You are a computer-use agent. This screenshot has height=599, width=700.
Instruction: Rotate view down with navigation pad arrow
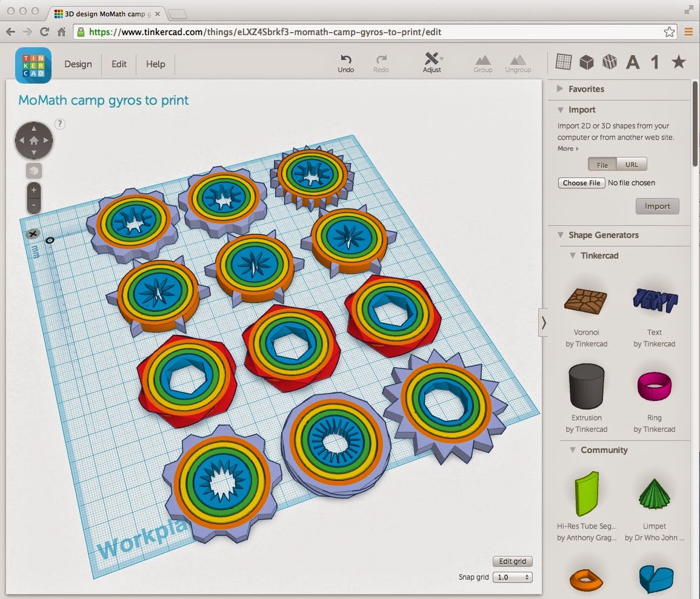pos(34,153)
